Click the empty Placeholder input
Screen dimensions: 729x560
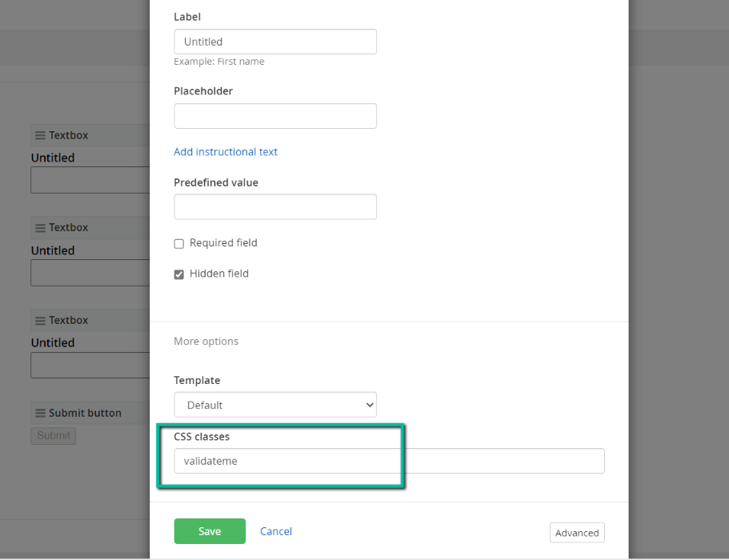(x=275, y=115)
